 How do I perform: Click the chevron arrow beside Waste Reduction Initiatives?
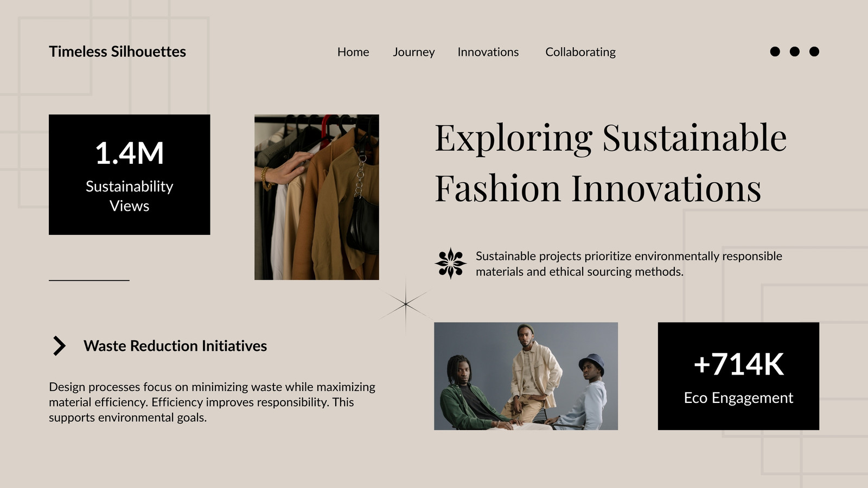point(59,346)
